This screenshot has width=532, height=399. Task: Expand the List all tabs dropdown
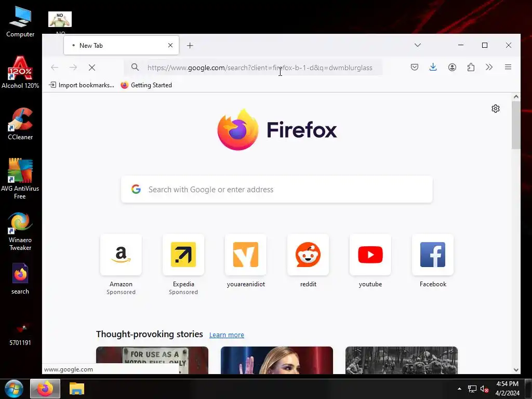tap(418, 45)
